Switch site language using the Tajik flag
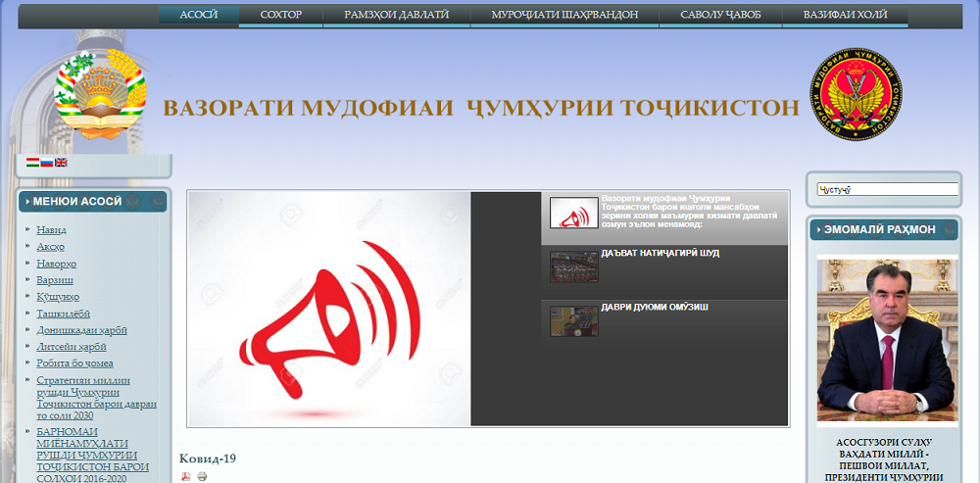980x483 pixels. [31, 163]
